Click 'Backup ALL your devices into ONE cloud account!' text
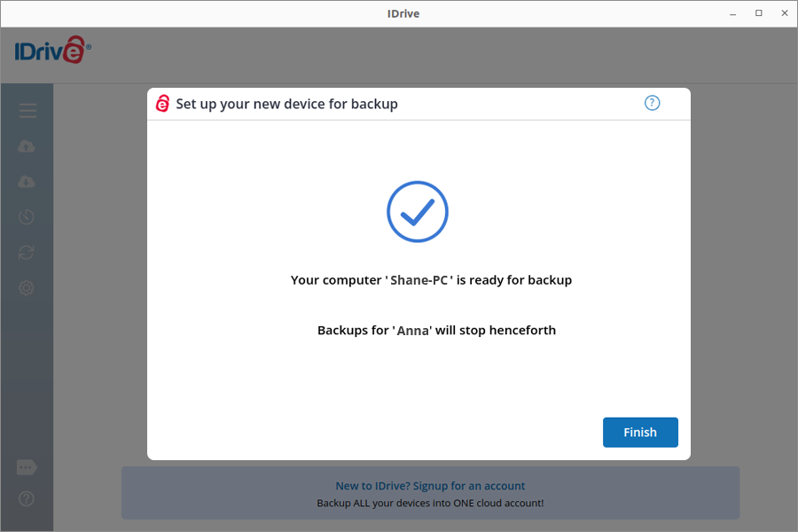Viewport: 798px width, 532px height. (430, 503)
